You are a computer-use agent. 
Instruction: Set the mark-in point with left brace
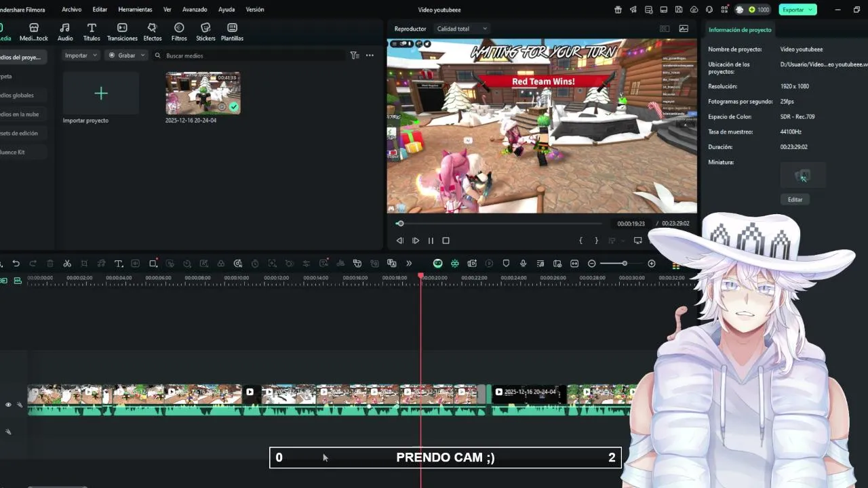[580, 241]
